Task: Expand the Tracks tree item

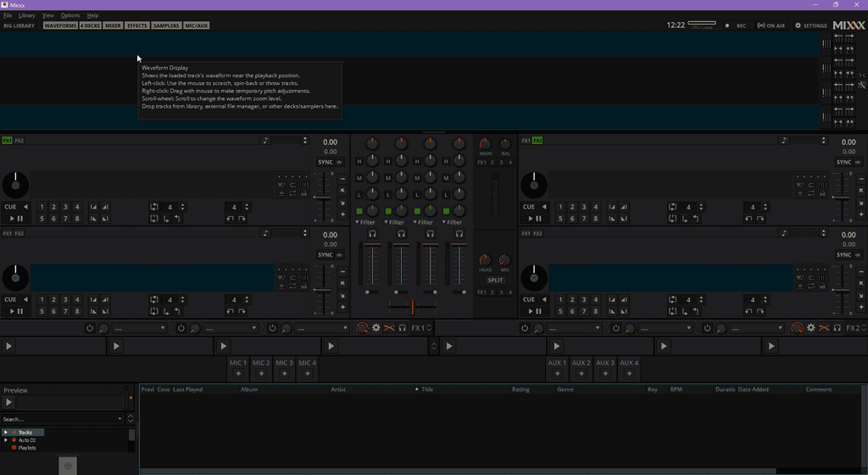Action: coord(6,433)
